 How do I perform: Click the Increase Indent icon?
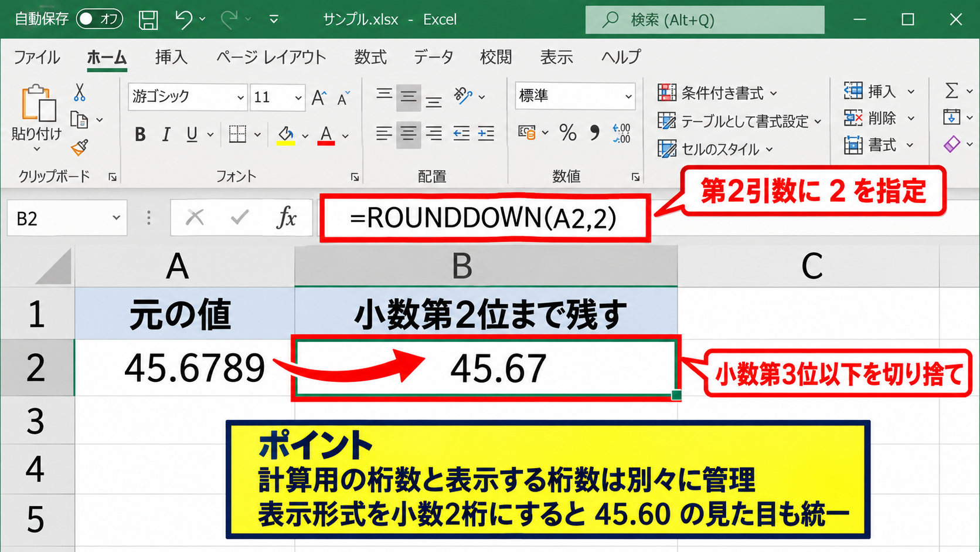[486, 134]
